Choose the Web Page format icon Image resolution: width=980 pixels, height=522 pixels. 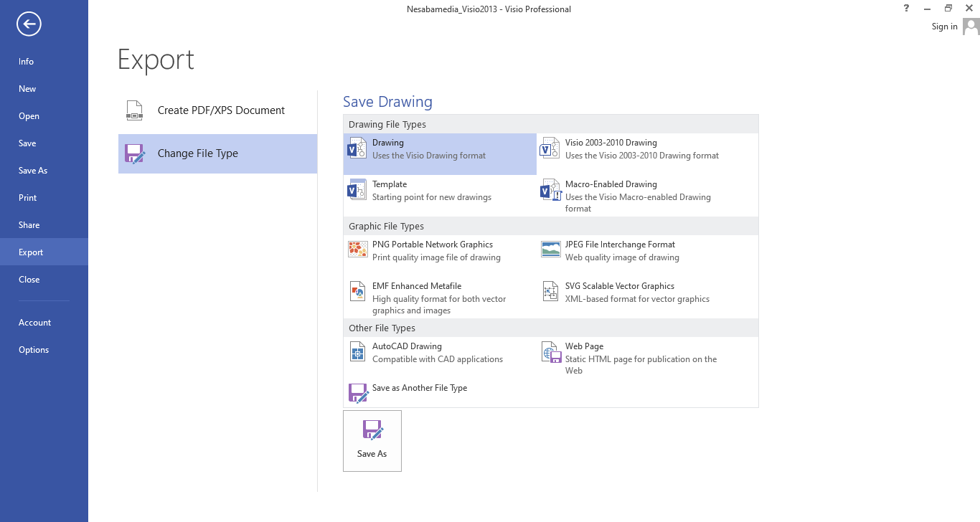(550, 352)
